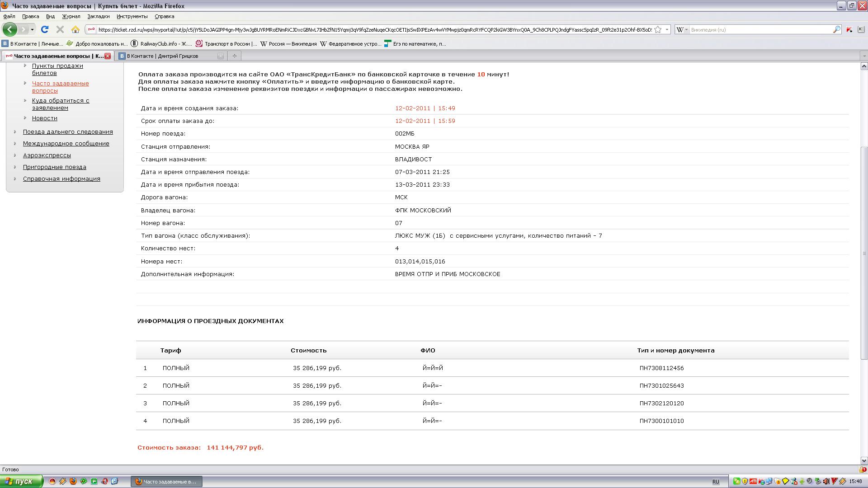The image size is (868, 488).
Task: Bookmark page with the star icon
Action: (x=658, y=29)
